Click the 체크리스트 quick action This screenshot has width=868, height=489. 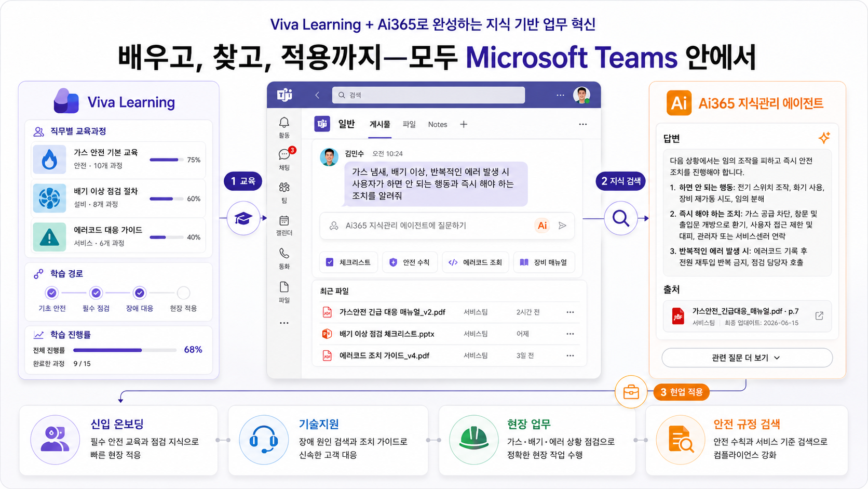click(348, 262)
